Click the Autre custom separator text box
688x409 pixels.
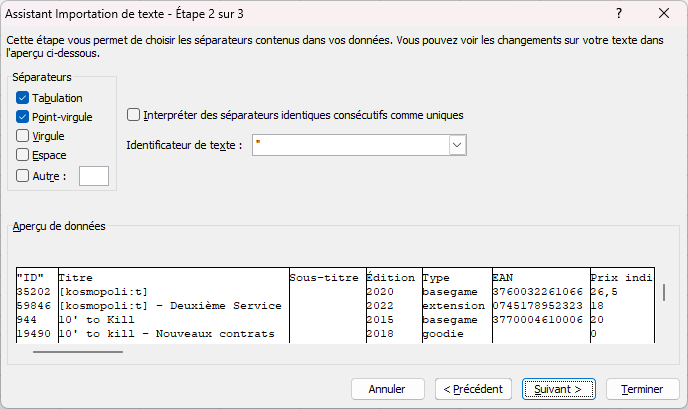coord(93,176)
